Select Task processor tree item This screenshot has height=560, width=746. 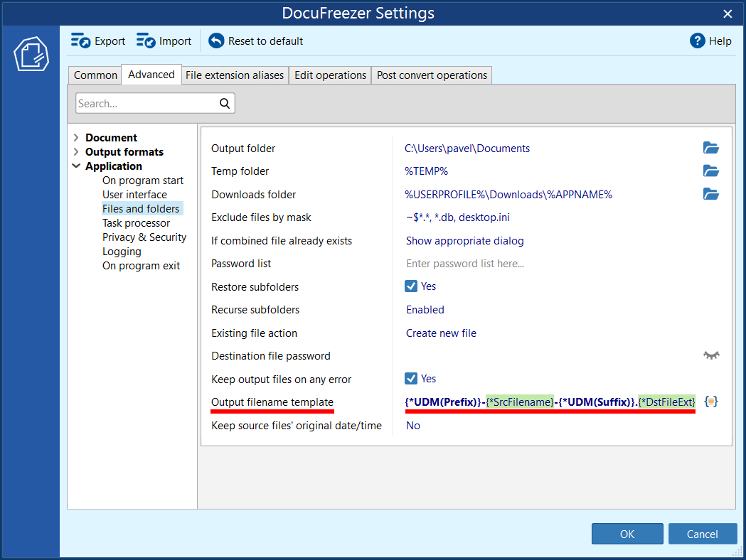pos(136,223)
